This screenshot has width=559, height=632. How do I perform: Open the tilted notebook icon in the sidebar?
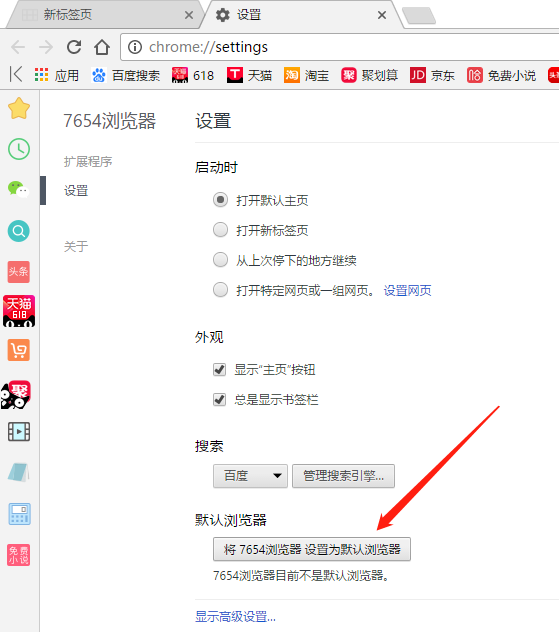(x=19, y=472)
